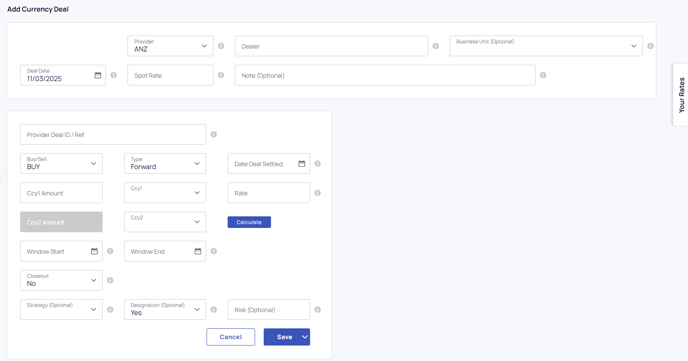The width and height of the screenshot is (688, 361).
Task: Click the info icon next to Rate field
Action: click(318, 193)
